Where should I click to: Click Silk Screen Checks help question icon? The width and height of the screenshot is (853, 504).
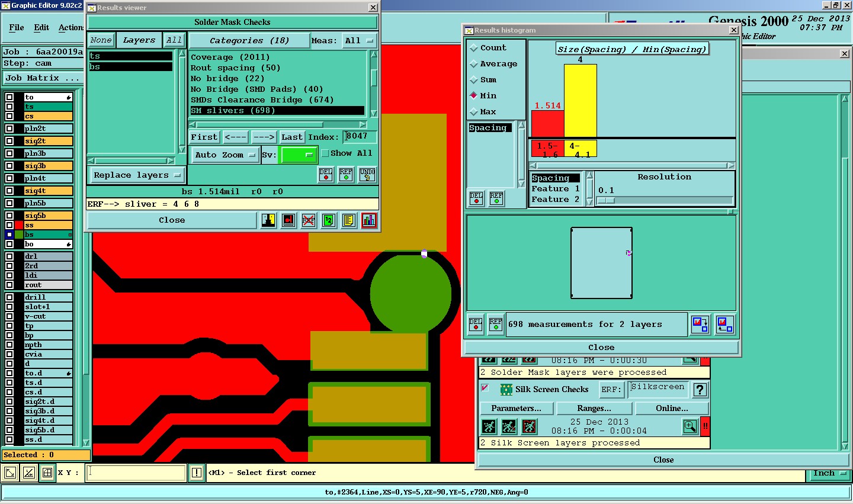click(x=700, y=390)
